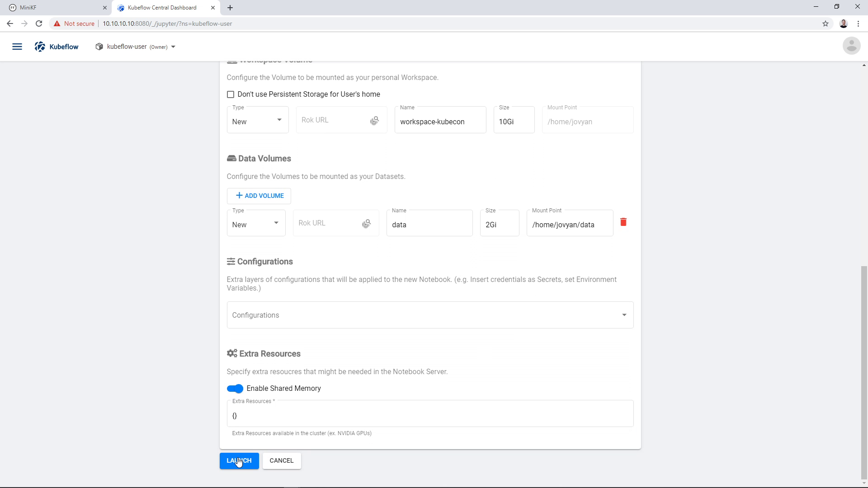Click the scrollbar up arrow
This screenshot has height=488, width=868.
864,65
